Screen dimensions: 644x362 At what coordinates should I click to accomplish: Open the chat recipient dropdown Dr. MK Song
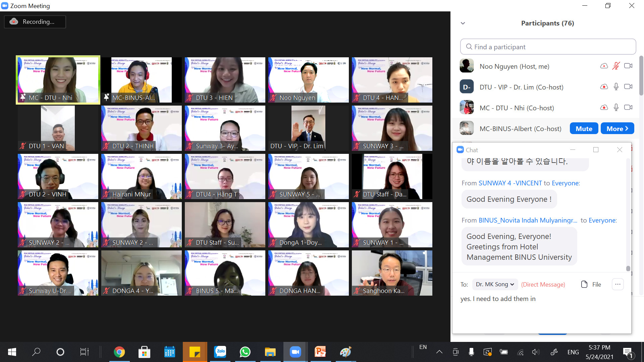[x=495, y=284]
